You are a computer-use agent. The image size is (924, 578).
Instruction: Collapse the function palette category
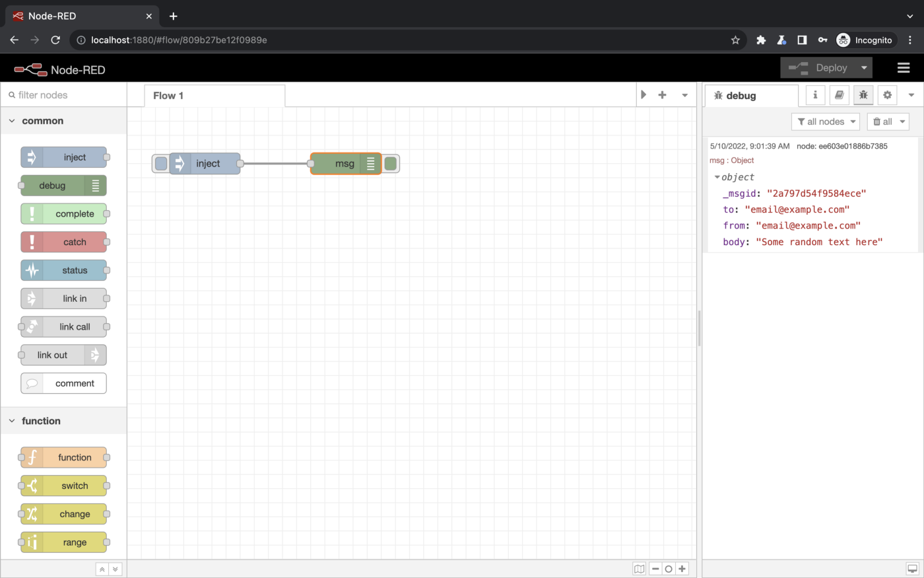coord(12,421)
